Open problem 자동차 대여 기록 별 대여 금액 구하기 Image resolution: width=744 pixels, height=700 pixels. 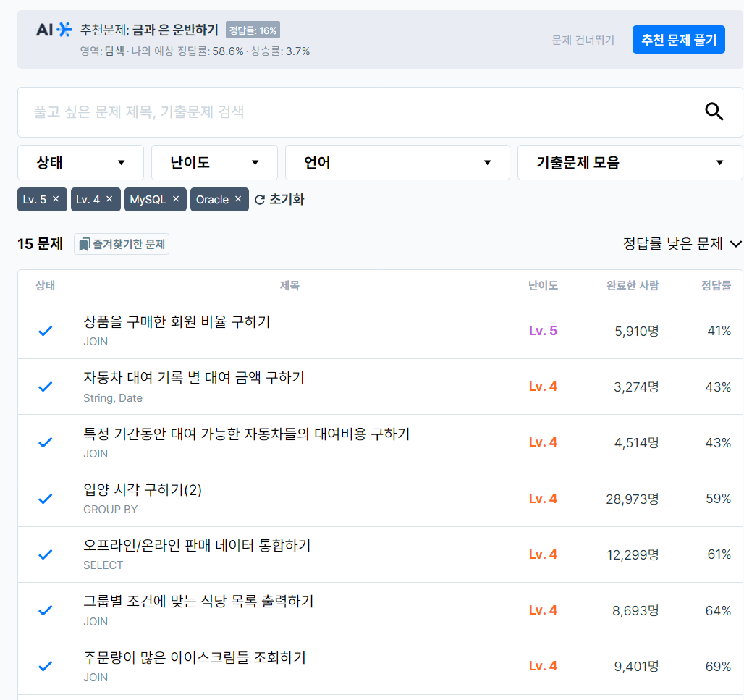(x=194, y=378)
